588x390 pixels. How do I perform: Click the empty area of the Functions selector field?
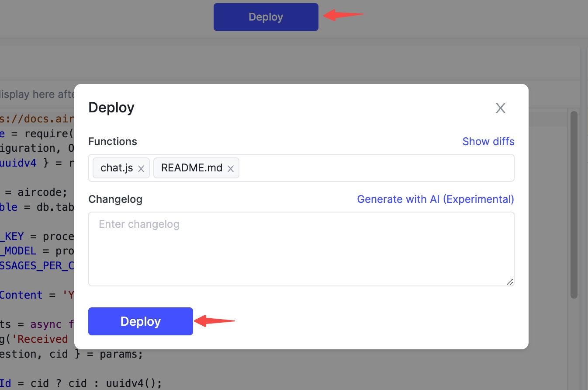[376, 168]
